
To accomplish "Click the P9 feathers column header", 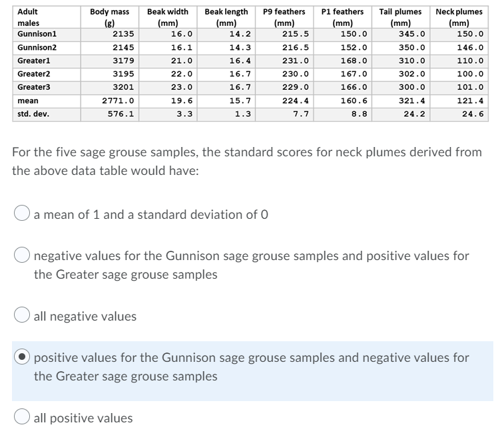I will [x=284, y=17].
